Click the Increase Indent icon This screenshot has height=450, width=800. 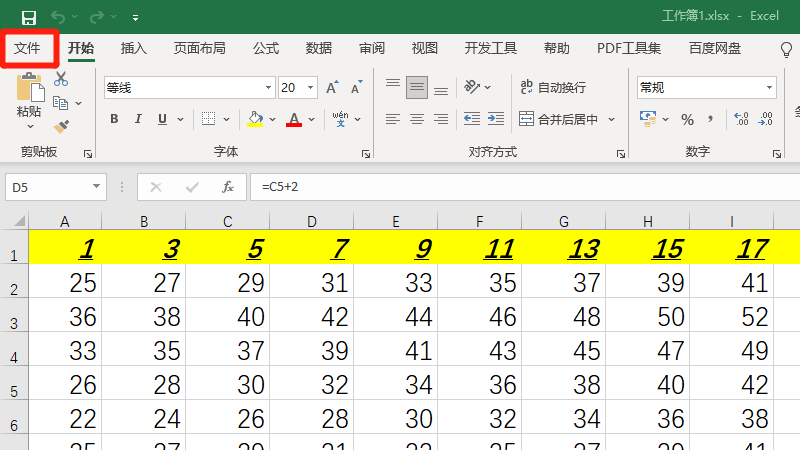(x=496, y=119)
